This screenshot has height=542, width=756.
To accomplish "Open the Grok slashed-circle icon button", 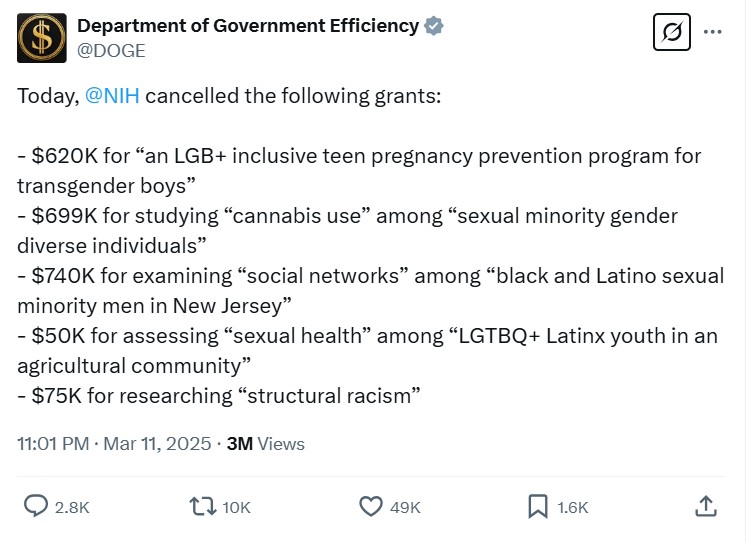I will tap(673, 33).
